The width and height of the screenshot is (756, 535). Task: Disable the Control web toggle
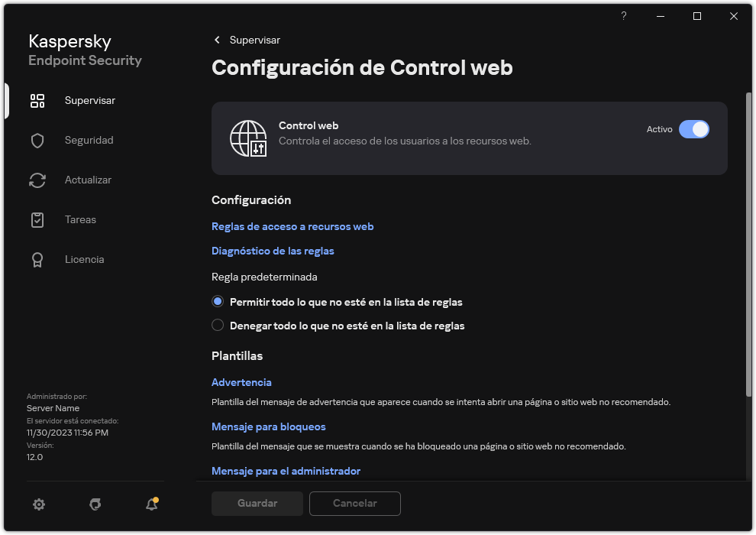point(695,129)
